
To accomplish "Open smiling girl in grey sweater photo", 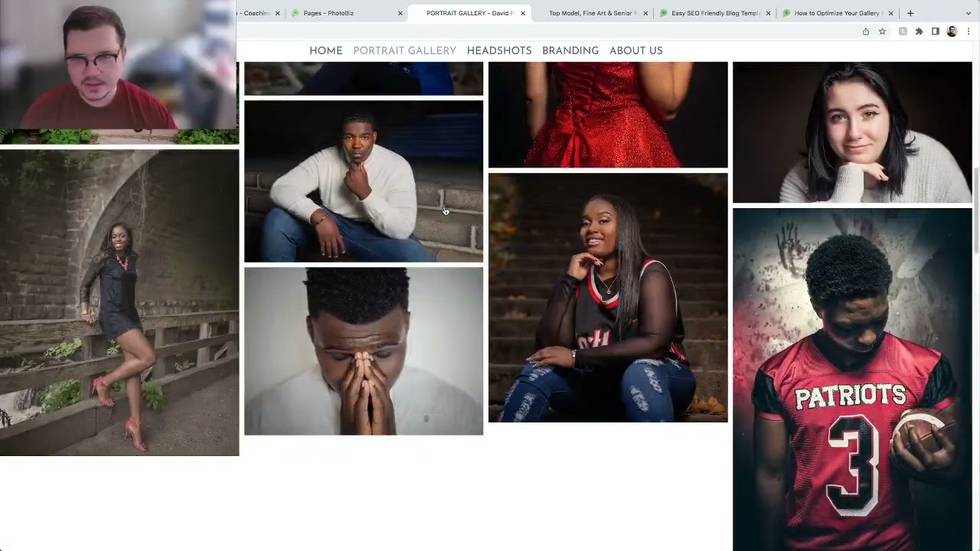I will coord(852,132).
